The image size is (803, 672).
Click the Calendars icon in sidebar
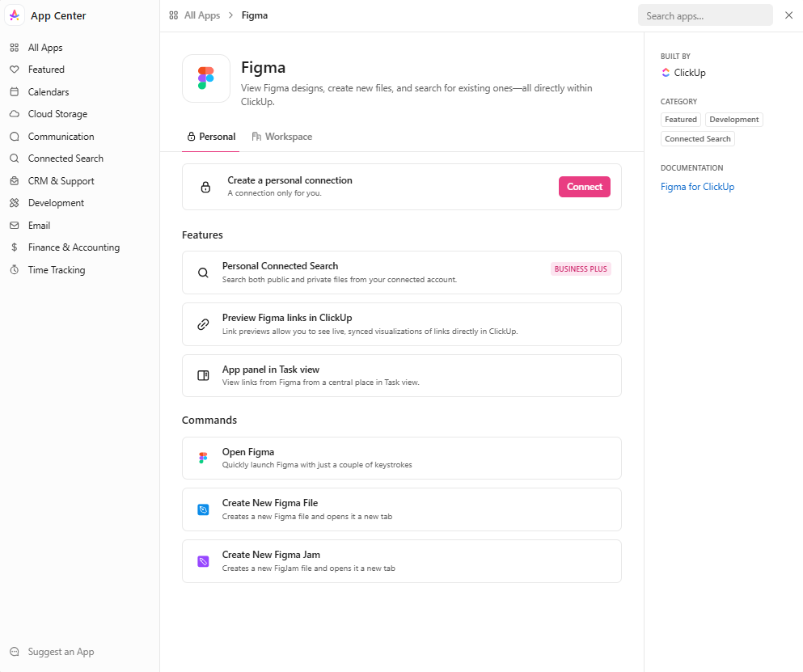[x=15, y=92]
